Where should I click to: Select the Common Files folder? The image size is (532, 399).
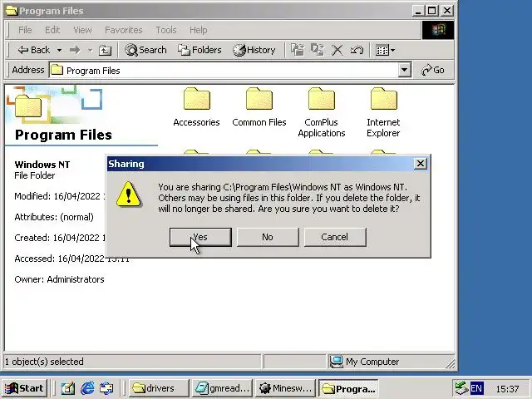(x=259, y=107)
